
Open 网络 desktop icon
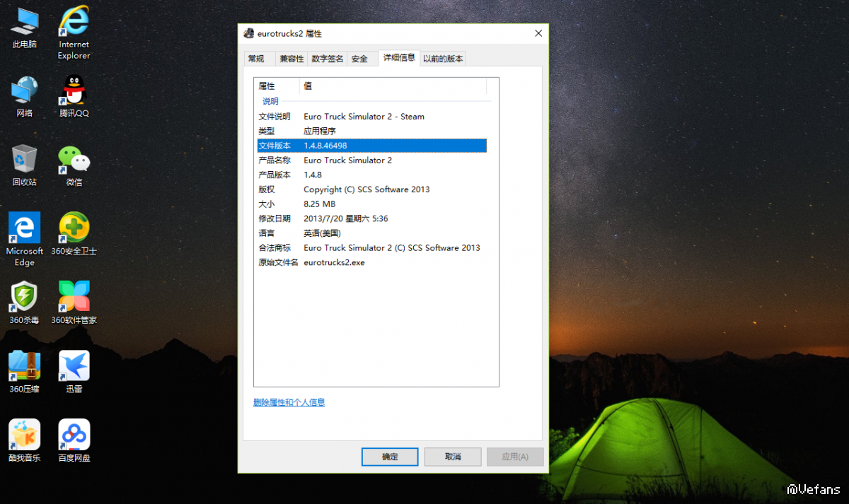click(x=25, y=97)
